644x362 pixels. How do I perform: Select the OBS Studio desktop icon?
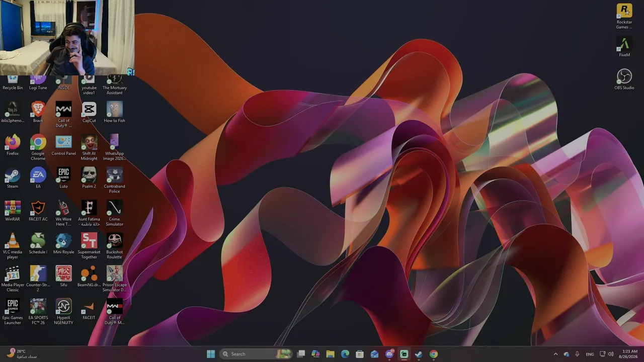(x=624, y=79)
